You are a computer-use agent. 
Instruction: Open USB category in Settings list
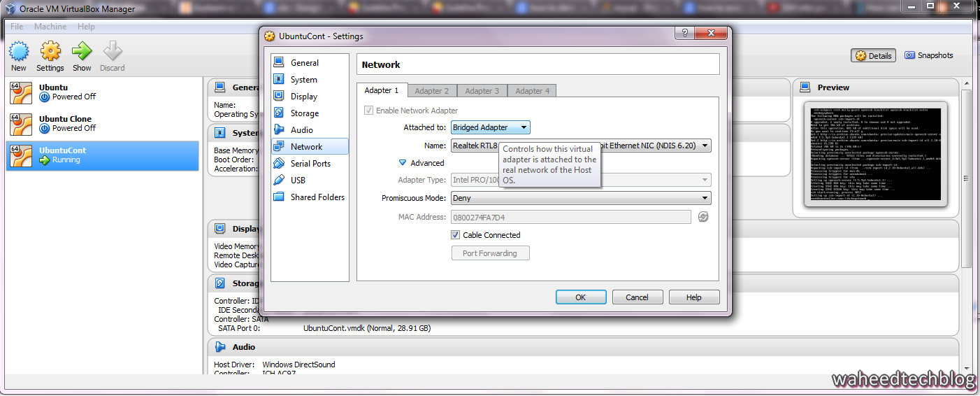(310, 181)
